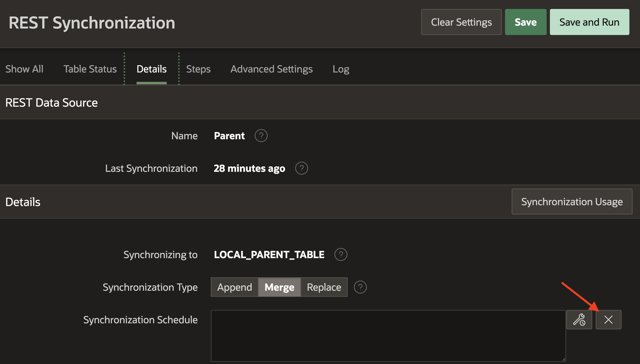Switch to the Table Status tab

(90, 69)
